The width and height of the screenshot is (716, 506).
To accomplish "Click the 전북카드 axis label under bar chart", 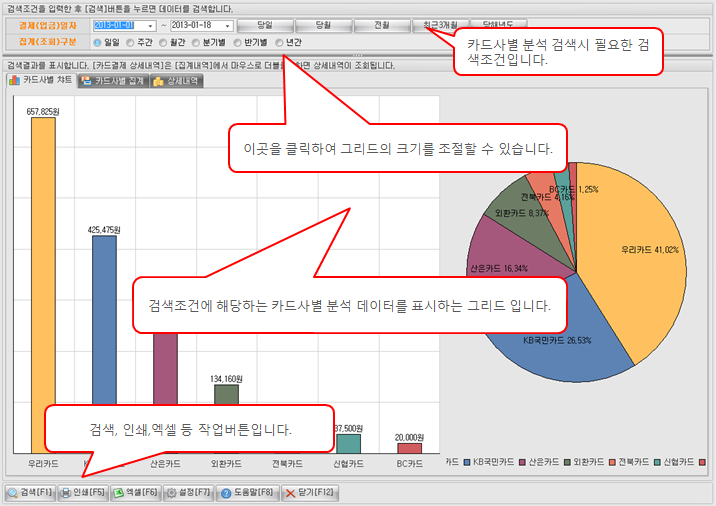I will click(287, 464).
